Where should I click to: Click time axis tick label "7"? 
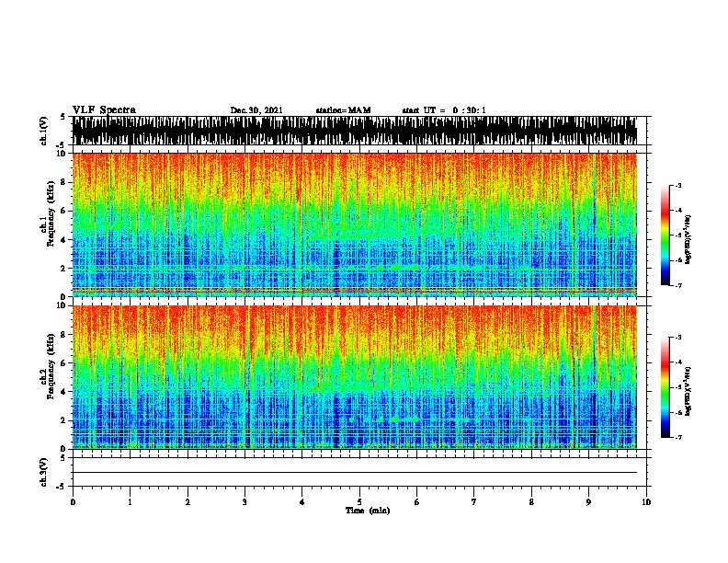[x=474, y=502]
